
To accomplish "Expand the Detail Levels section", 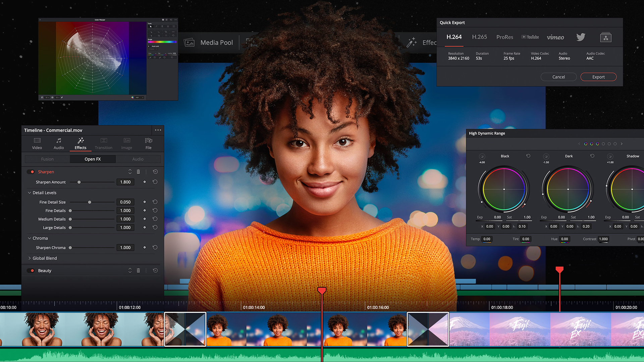I will pyautogui.click(x=32, y=192).
